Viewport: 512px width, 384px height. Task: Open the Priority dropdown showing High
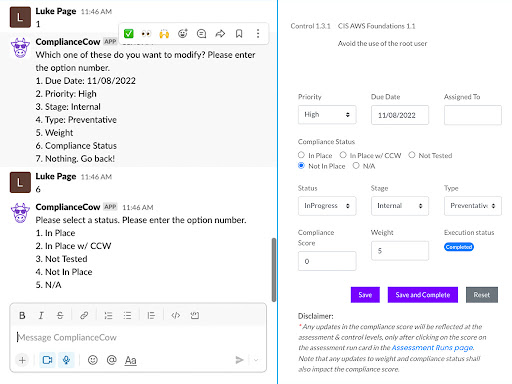(x=327, y=115)
